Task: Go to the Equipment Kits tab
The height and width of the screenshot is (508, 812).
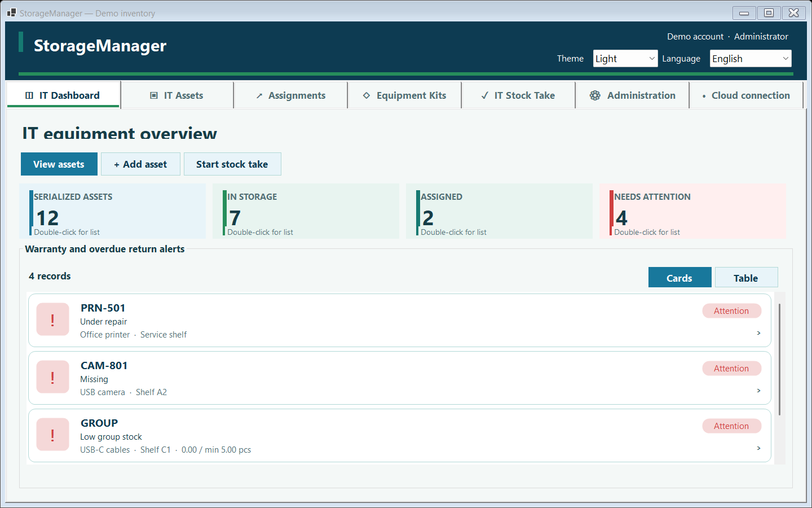Action: (x=405, y=95)
